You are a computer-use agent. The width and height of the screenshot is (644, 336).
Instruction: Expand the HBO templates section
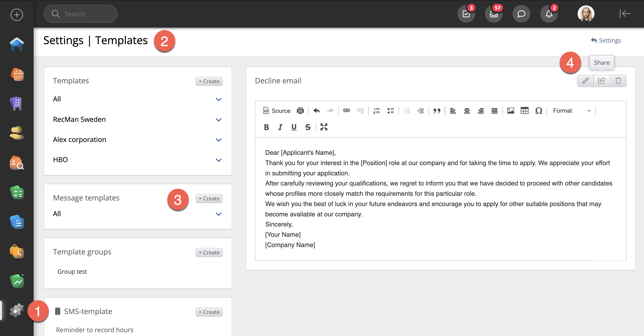[218, 160]
